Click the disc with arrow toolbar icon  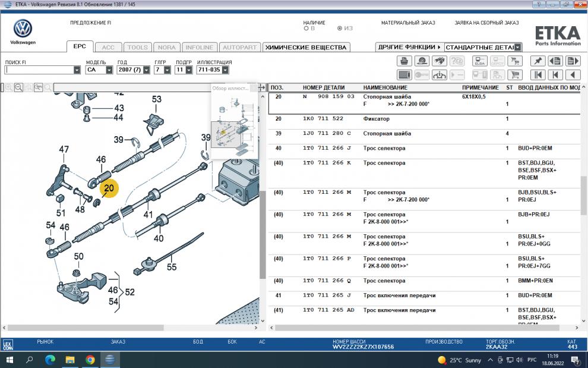pyautogui.click(x=422, y=61)
